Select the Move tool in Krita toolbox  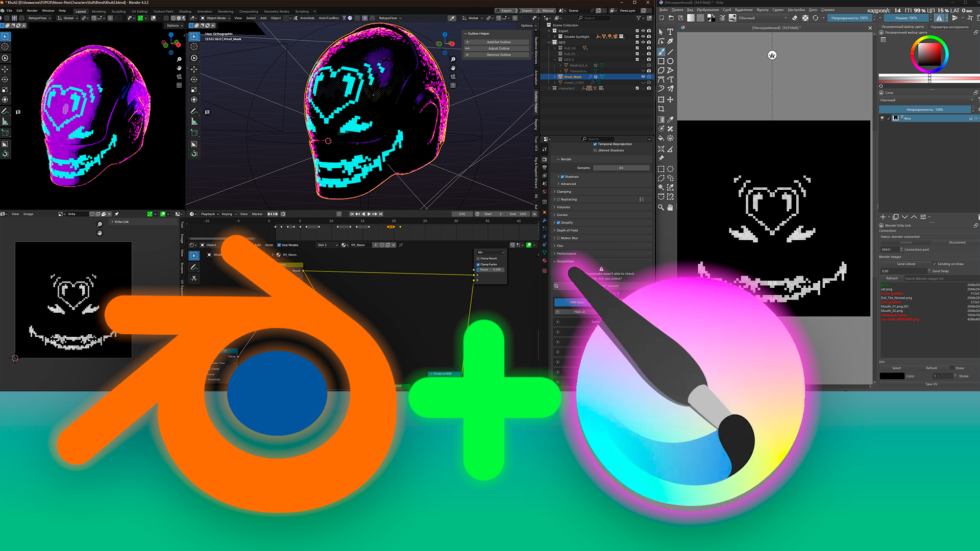(670, 99)
